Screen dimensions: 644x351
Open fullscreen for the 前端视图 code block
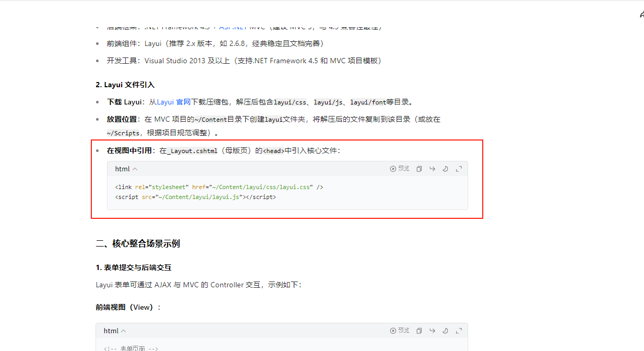(459, 331)
